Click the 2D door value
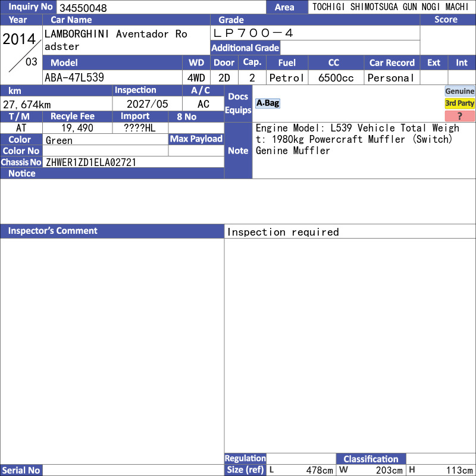476x476 pixels. [x=224, y=78]
